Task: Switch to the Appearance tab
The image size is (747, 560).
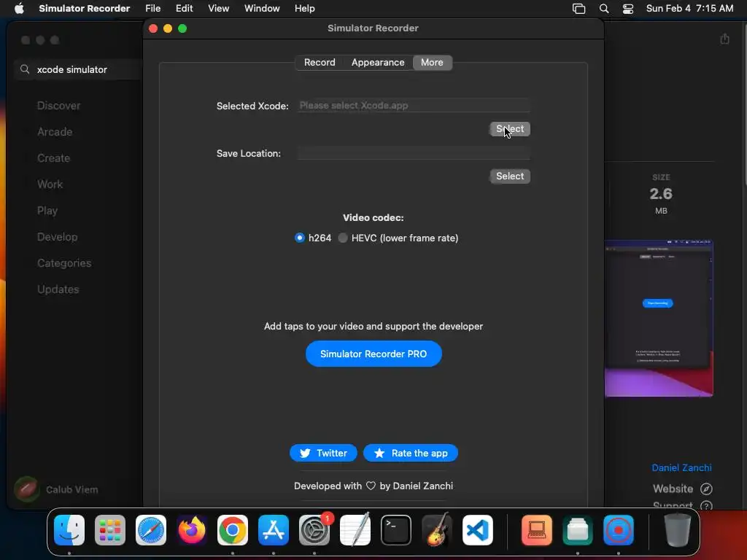Action: tap(378, 63)
